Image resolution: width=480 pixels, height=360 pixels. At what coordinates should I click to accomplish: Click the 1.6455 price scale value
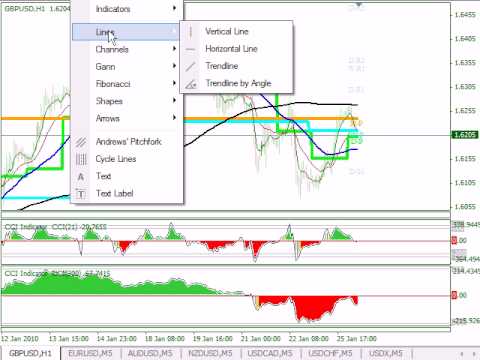(x=465, y=15)
